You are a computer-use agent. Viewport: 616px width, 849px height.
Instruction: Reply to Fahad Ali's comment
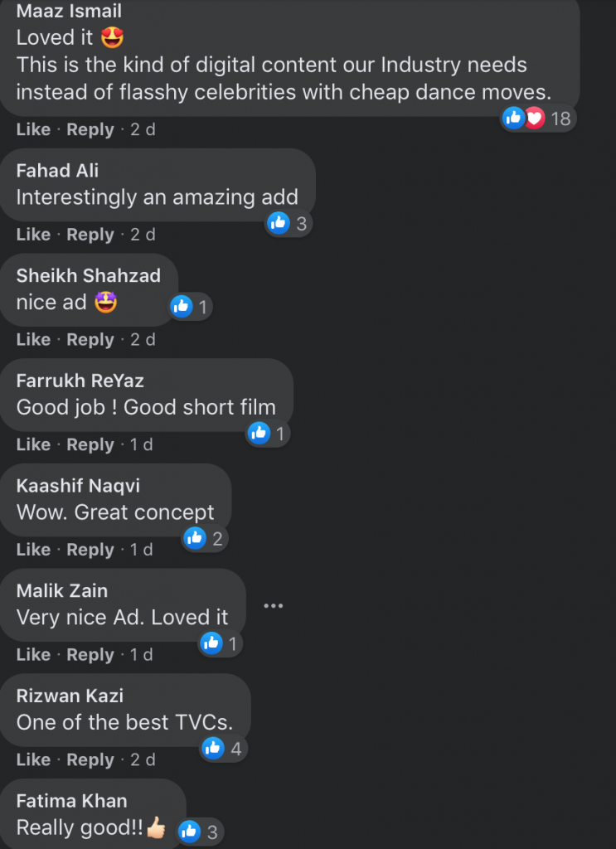(90, 235)
